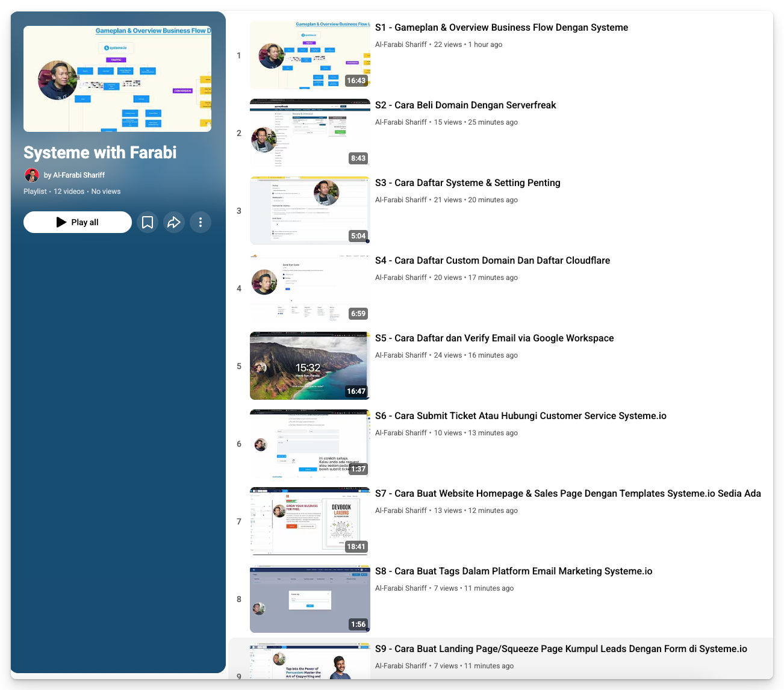Viewport: 784px width, 690px height.
Task: Open the S8 tags video thumbnail
Action: click(x=310, y=599)
